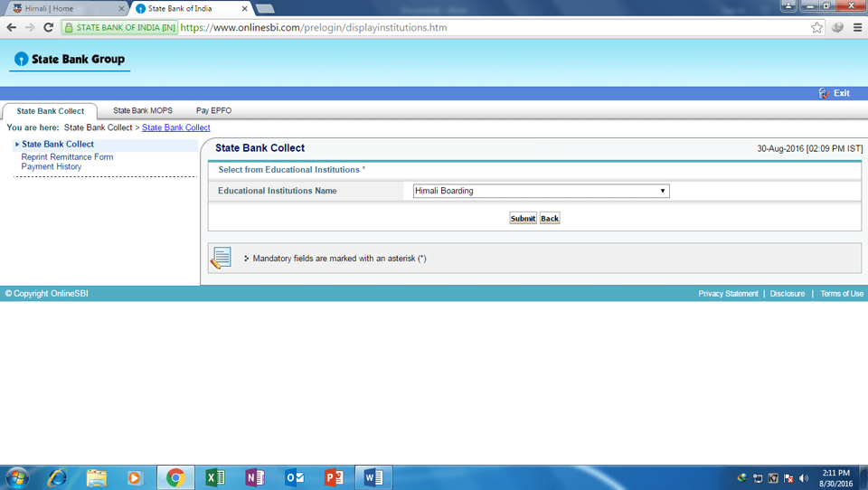This screenshot has width=868, height=490.
Task: Click the mandatory fields asterisk note text
Action: point(339,259)
